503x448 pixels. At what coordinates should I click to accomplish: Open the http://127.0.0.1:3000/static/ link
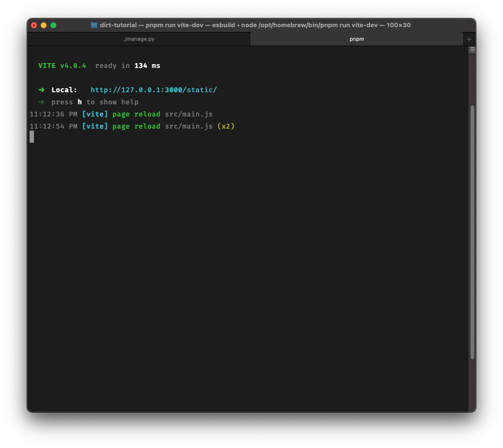coord(154,90)
